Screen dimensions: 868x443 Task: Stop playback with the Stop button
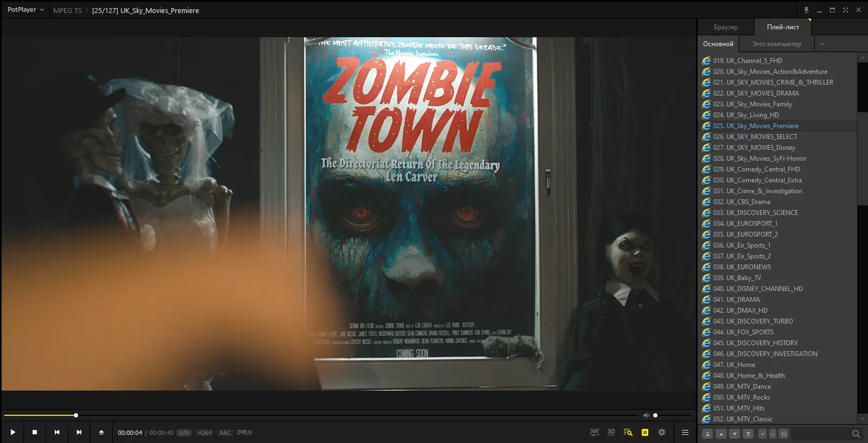pos(35,432)
